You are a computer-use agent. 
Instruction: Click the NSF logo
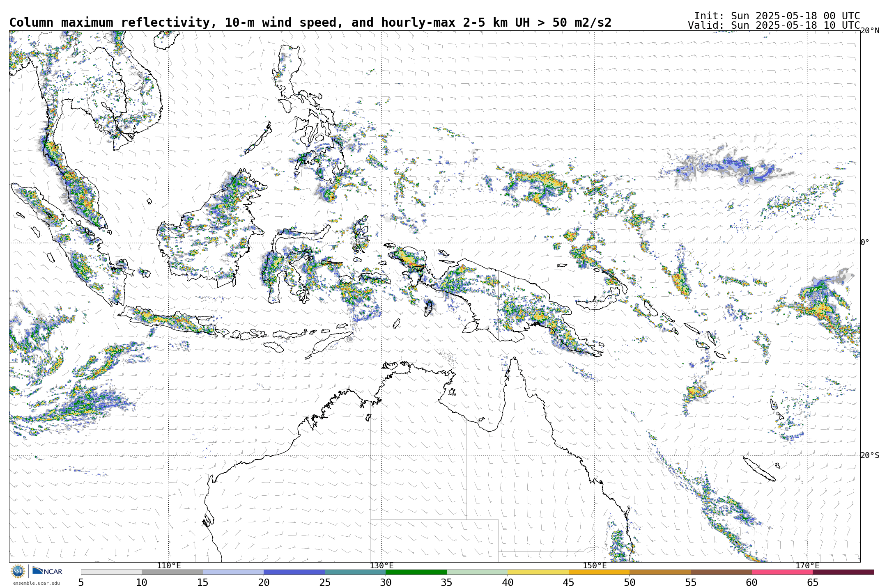[x=18, y=571]
